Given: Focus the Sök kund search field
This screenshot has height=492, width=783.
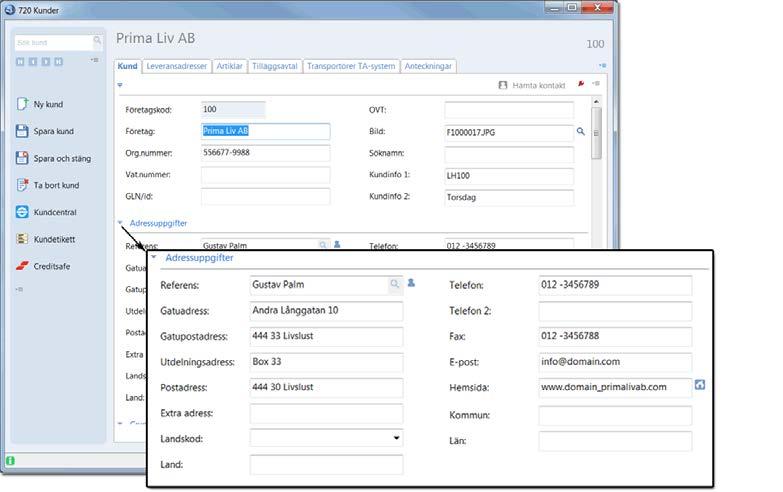Looking at the screenshot, I should pyautogui.click(x=54, y=42).
